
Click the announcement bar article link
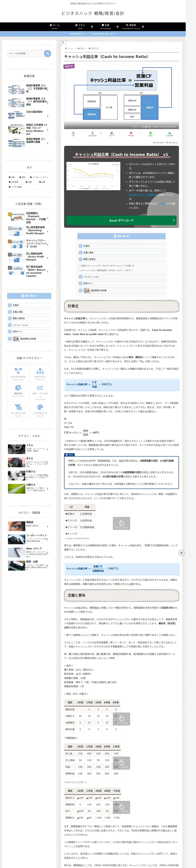[93, 34]
